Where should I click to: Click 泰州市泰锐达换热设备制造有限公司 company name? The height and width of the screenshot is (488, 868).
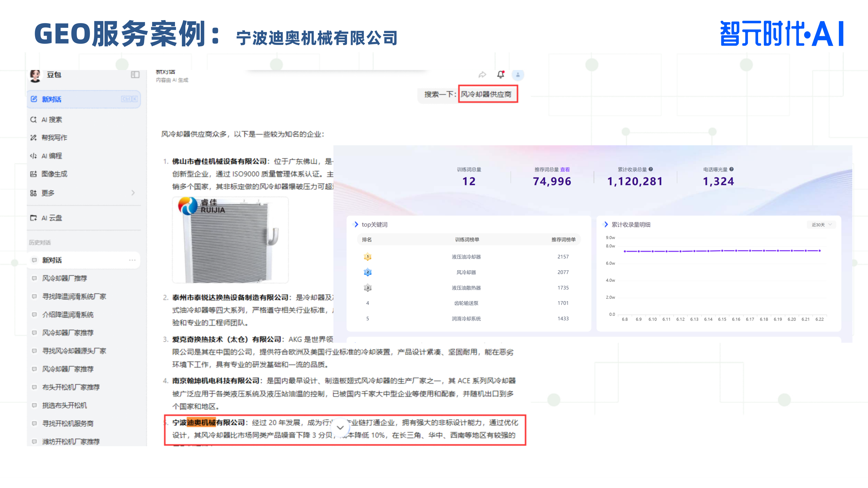231,297
